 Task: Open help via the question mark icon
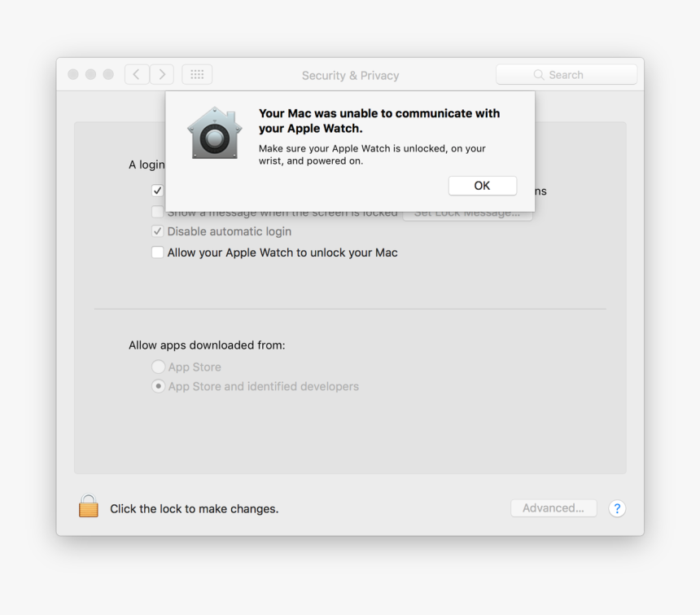tap(617, 508)
